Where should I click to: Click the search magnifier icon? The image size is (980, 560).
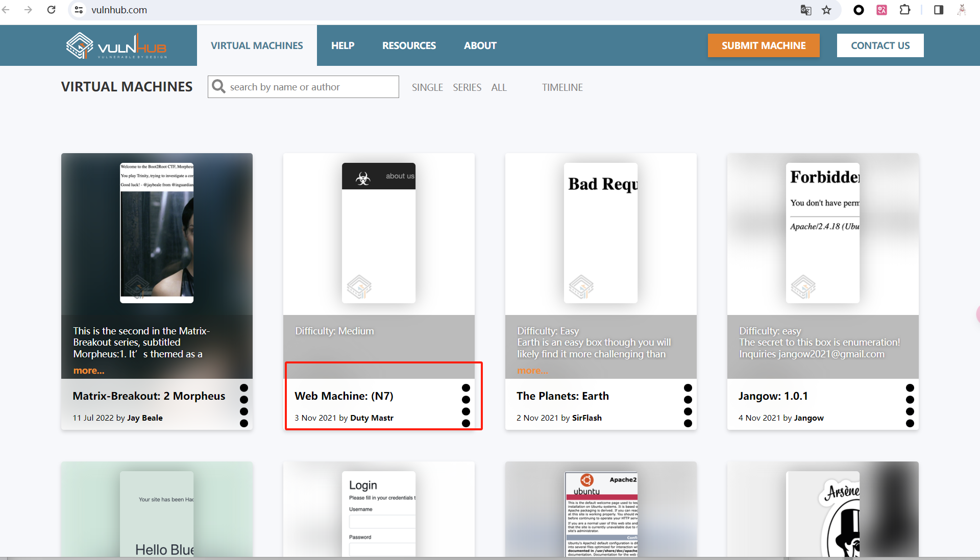218,86
